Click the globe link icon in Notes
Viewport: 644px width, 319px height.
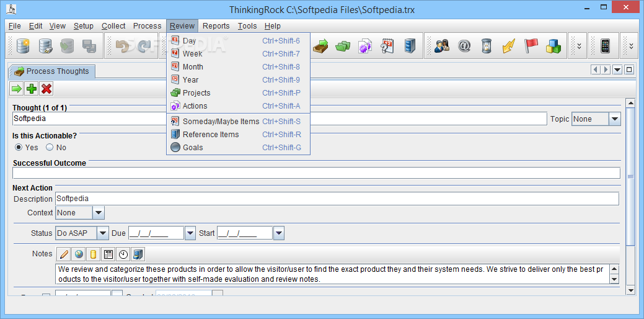[x=79, y=254]
